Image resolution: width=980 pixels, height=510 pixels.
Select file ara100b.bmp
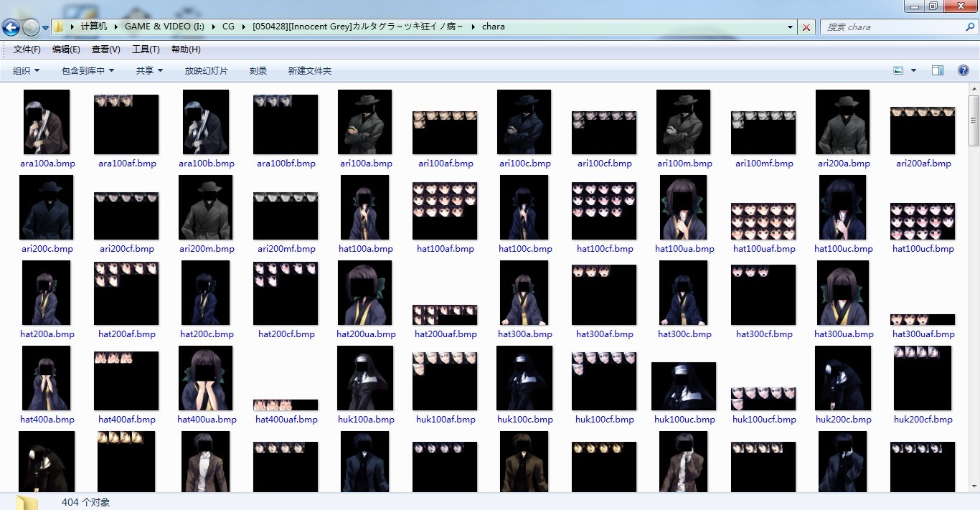[206, 122]
